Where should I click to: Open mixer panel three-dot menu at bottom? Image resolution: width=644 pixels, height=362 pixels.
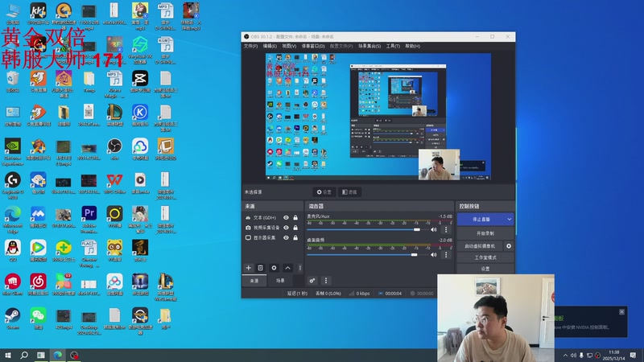tap(326, 281)
